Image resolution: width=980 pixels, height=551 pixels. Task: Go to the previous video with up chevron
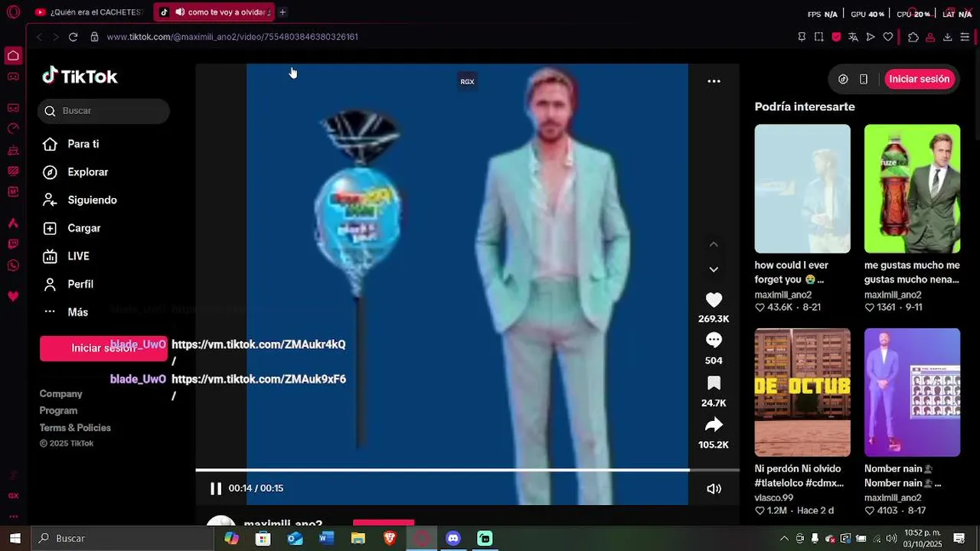pyautogui.click(x=714, y=244)
